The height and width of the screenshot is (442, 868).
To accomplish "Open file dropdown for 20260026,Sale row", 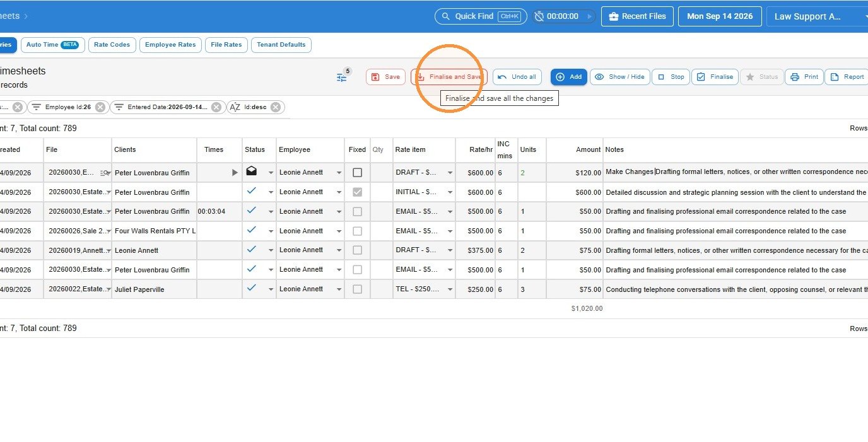I will pyautogui.click(x=108, y=231).
